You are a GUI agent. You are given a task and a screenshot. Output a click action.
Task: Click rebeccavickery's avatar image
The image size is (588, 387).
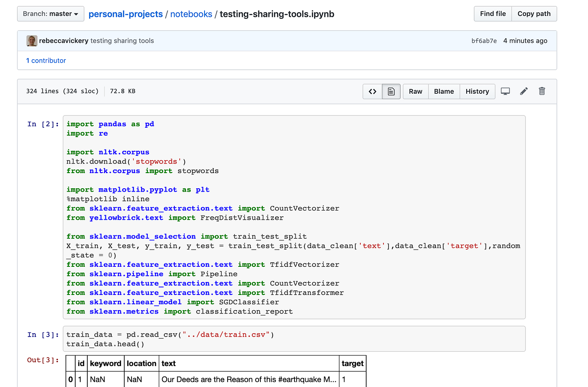click(x=31, y=41)
